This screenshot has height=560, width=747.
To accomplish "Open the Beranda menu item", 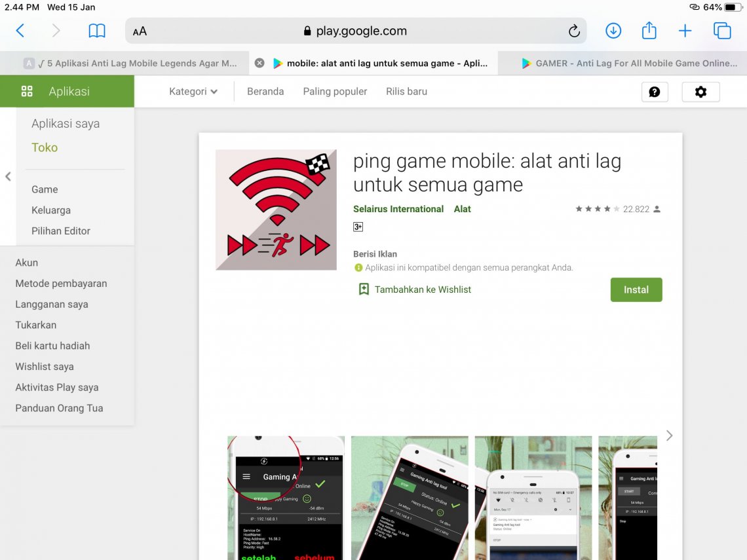I will click(x=265, y=92).
